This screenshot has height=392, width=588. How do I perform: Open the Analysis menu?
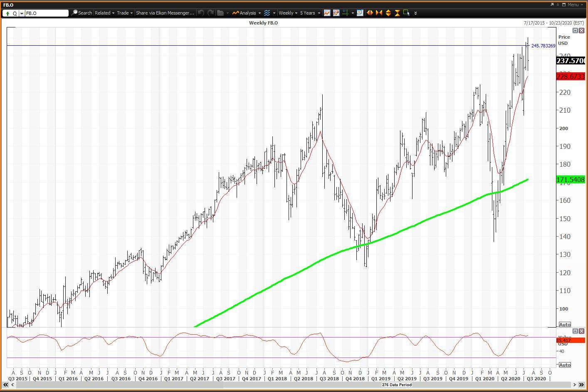(x=247, y=13)
